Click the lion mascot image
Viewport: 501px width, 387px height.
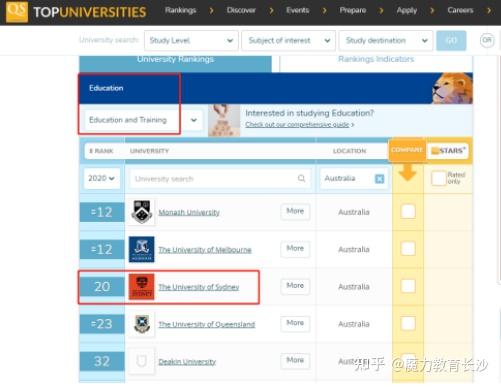tap(452, 88)
